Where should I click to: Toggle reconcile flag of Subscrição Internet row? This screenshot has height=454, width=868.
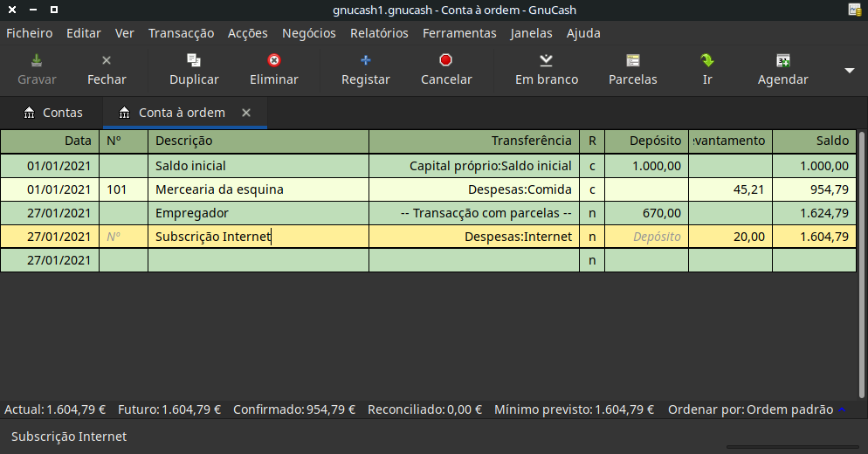pyautogui.click(x=592, y=237)
